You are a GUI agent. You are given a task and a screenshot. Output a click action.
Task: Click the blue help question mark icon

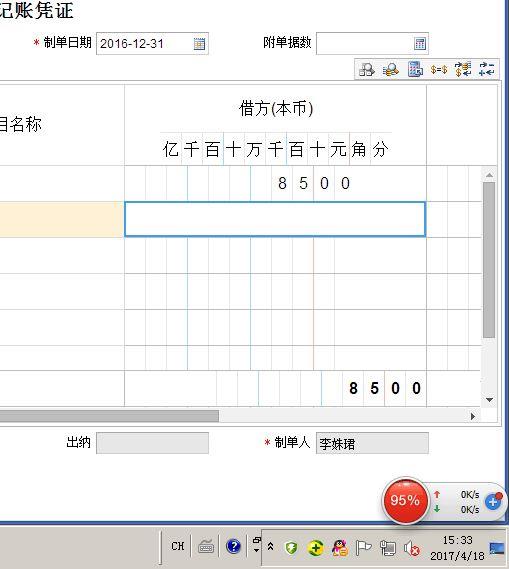tap(233, 546)
